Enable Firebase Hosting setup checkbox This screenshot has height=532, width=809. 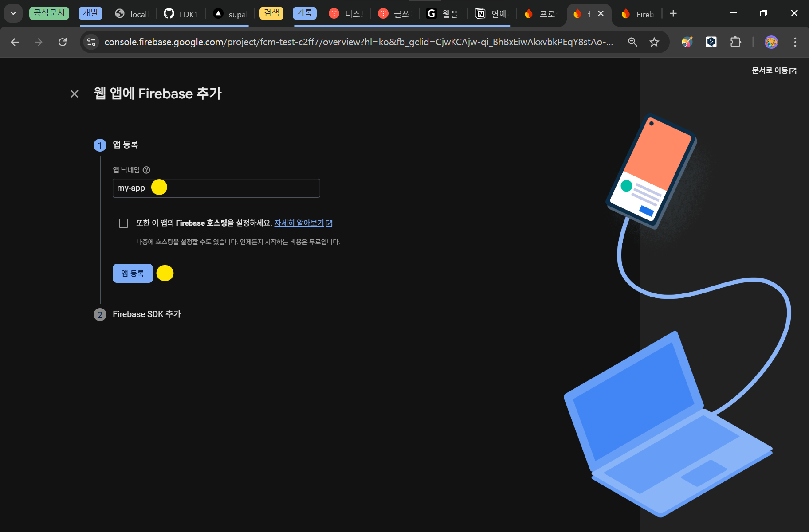tap(123, 223)
